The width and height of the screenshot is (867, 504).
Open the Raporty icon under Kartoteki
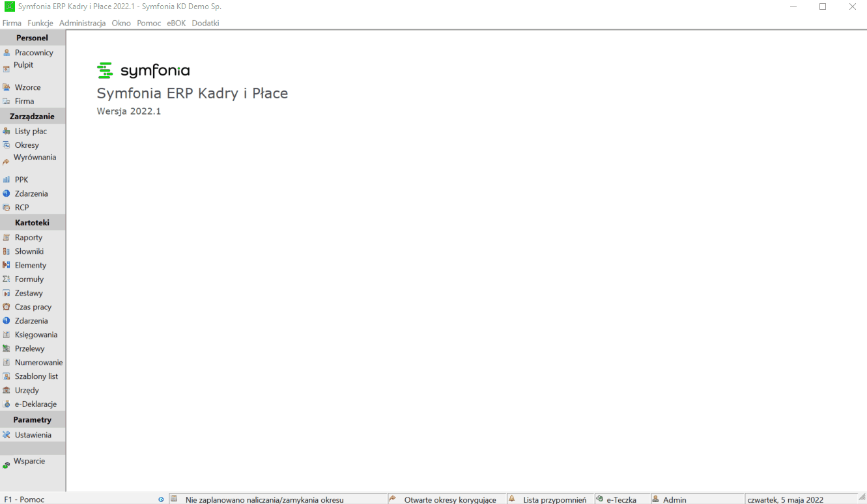(7, 238)
